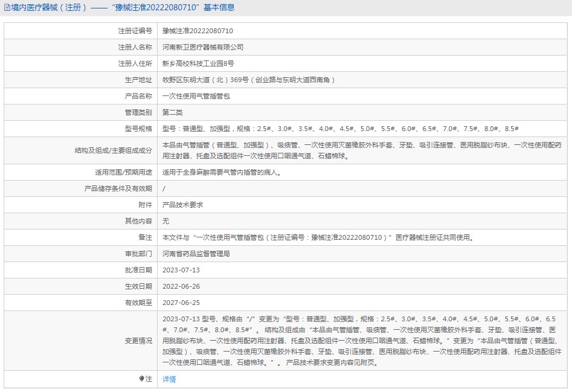Click the 有效期至 label

[138, 303]
